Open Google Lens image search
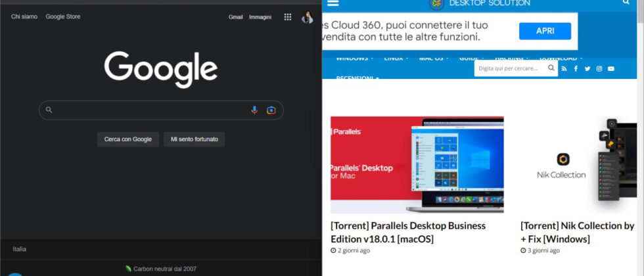The image size is (644, 276). [271, 110]
